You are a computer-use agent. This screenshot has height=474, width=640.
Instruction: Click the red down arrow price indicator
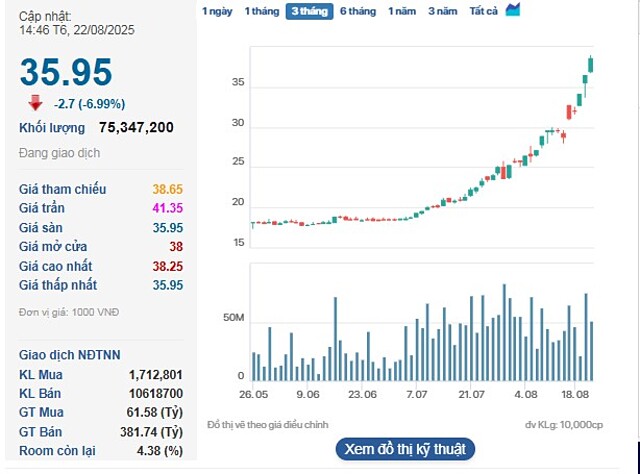pyautogui.click(x=35, y=102)
